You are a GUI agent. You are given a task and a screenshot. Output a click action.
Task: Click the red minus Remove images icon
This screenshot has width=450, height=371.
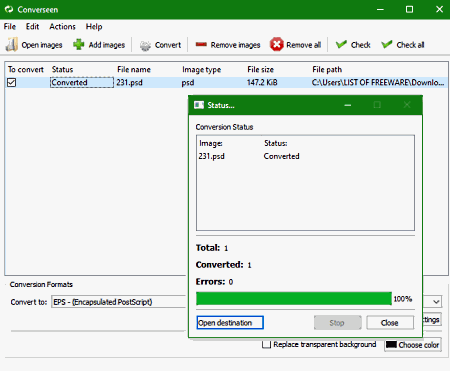(201, 44)
